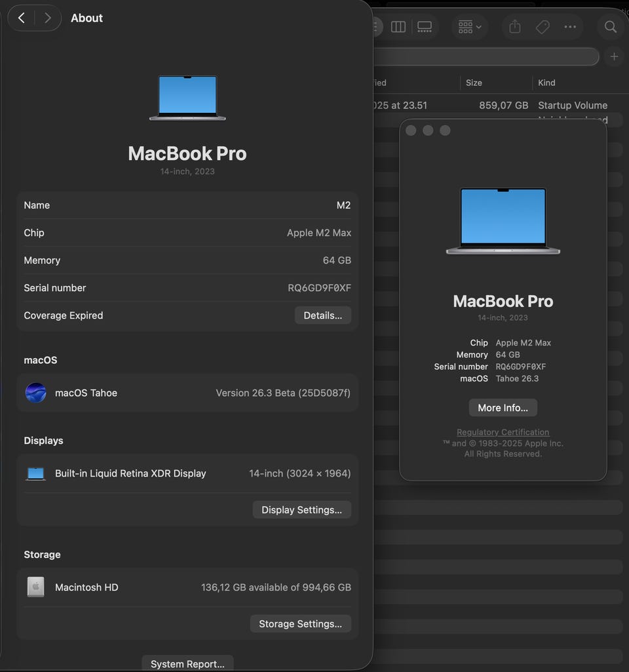Viewport: 629px width, 672px height.
Task: Click the Apple M2 Max chip value in Settings
Action: click(x=319, y=233)
